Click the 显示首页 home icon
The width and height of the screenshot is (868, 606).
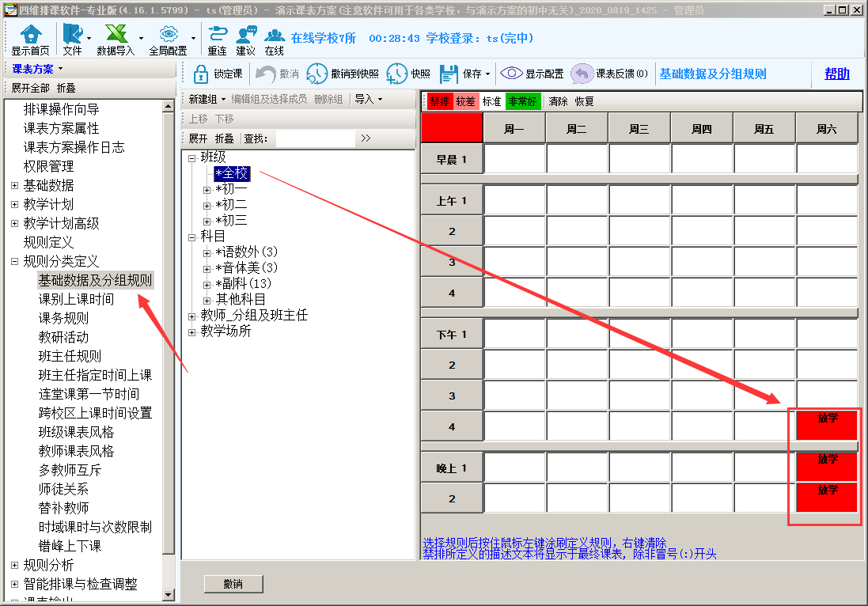coord(30,35)
